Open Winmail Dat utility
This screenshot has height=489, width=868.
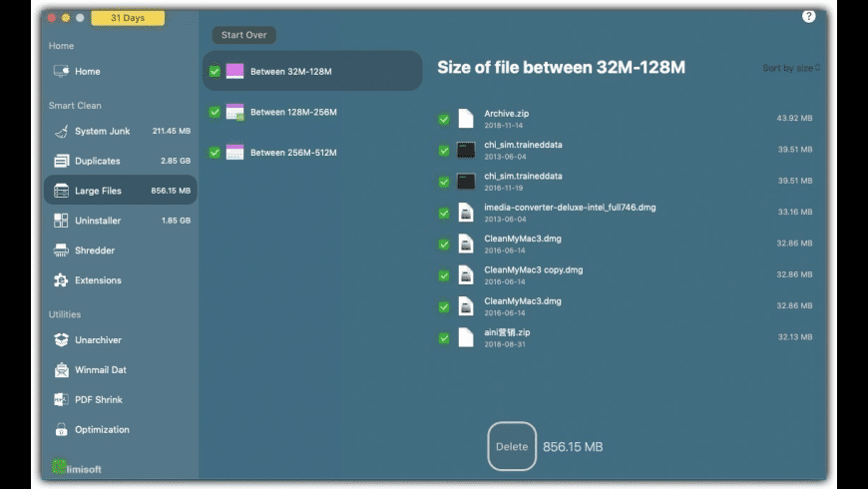point(120,370)
